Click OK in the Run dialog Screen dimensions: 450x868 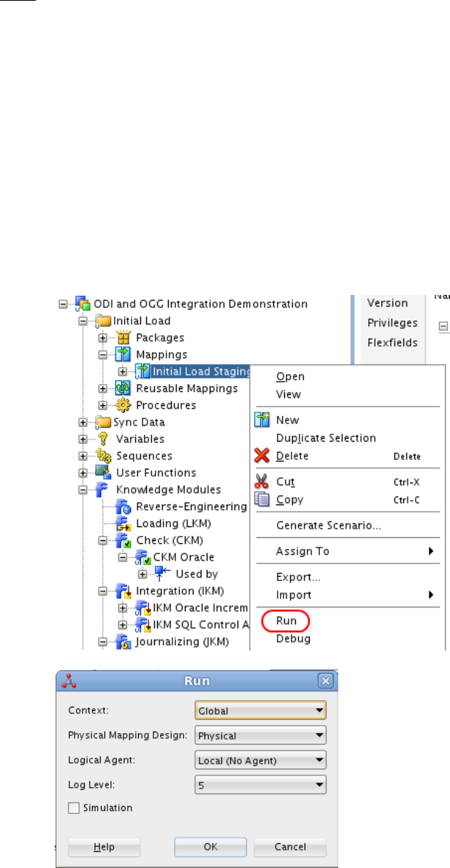click(210, 847)
